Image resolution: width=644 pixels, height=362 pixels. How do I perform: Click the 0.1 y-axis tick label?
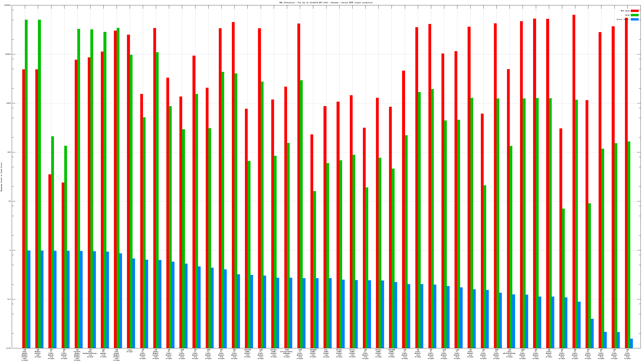click(9, 299)
